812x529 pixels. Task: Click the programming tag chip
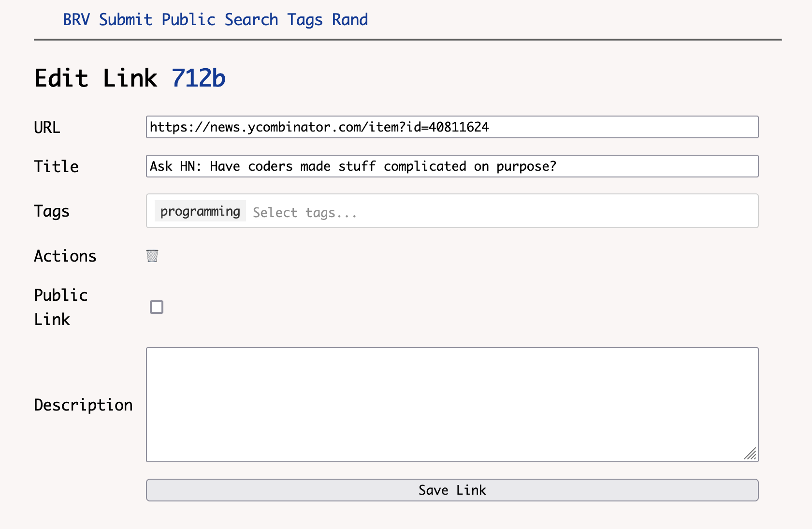[200, 211]
